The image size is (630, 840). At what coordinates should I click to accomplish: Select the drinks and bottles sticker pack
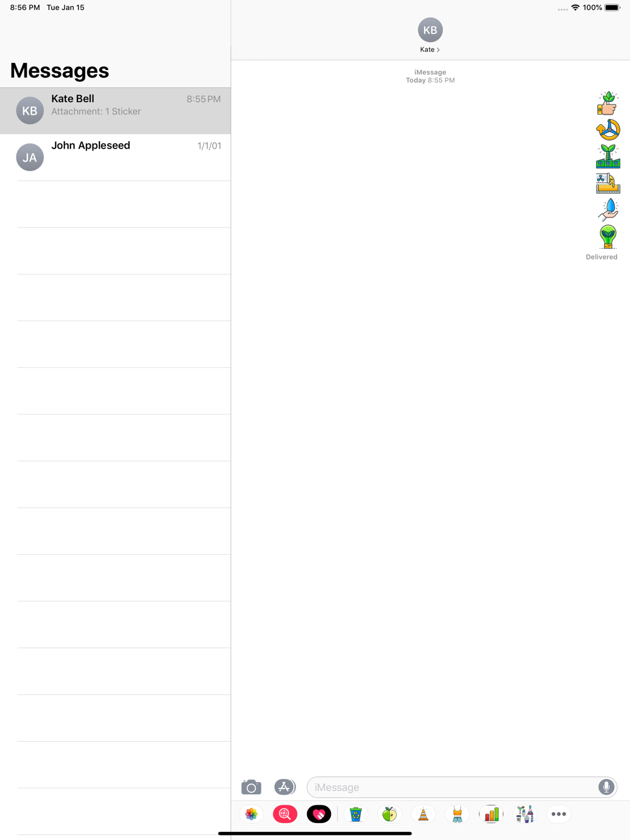pos(525,814)
